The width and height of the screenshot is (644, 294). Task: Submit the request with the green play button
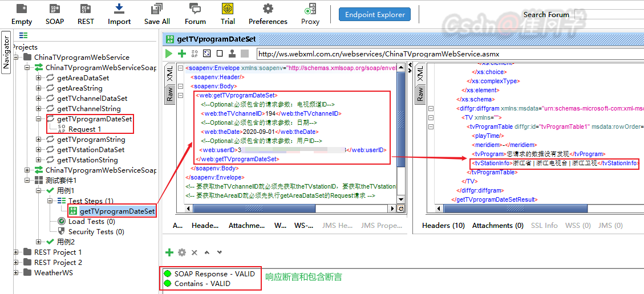click(169, 54)
